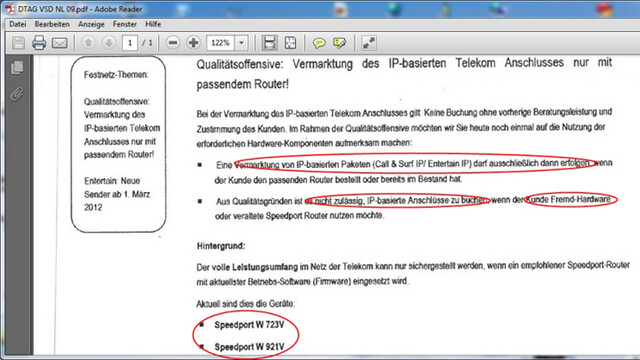
Task: Open the Hilfe menu
Action: pyautogui.click(x=153, y=24)
